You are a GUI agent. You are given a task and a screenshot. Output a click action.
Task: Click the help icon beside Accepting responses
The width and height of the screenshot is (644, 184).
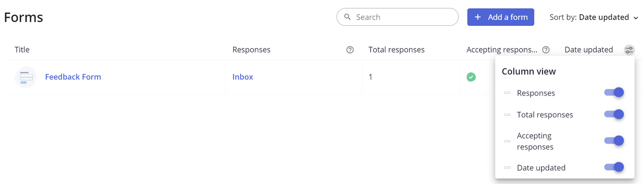(546, 50)
